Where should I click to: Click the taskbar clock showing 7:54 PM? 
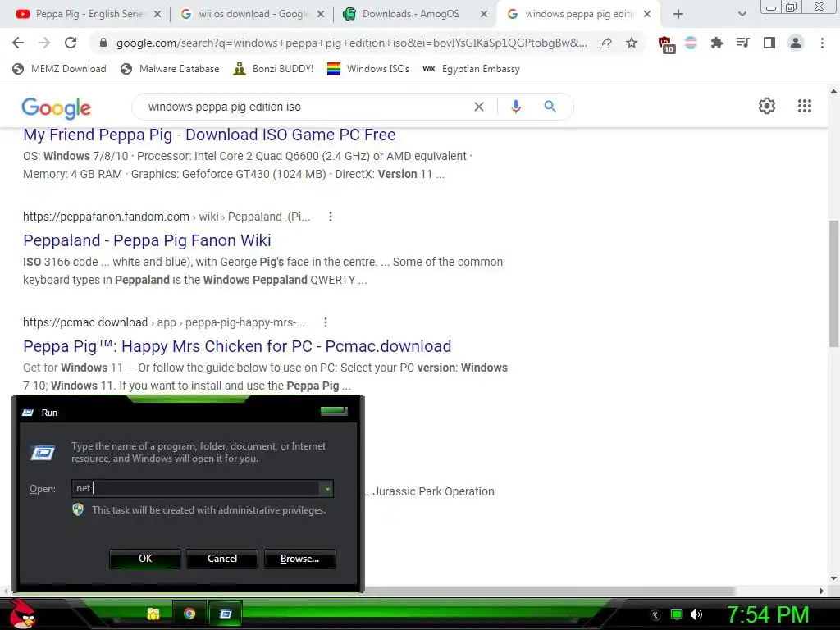[768, 614]
